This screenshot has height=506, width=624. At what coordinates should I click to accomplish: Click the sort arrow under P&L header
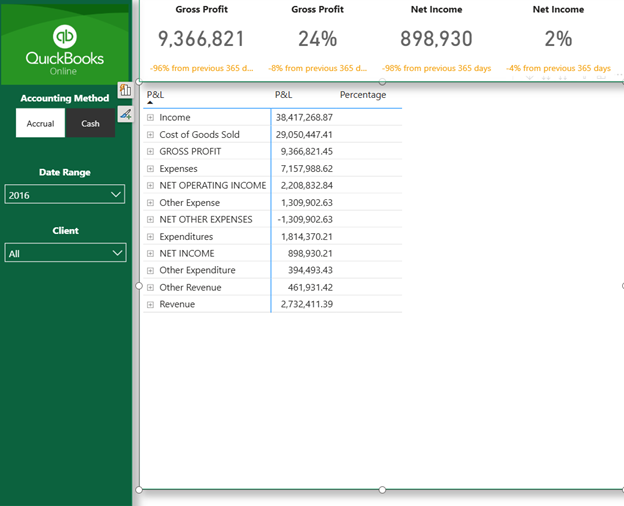point(150,103)
